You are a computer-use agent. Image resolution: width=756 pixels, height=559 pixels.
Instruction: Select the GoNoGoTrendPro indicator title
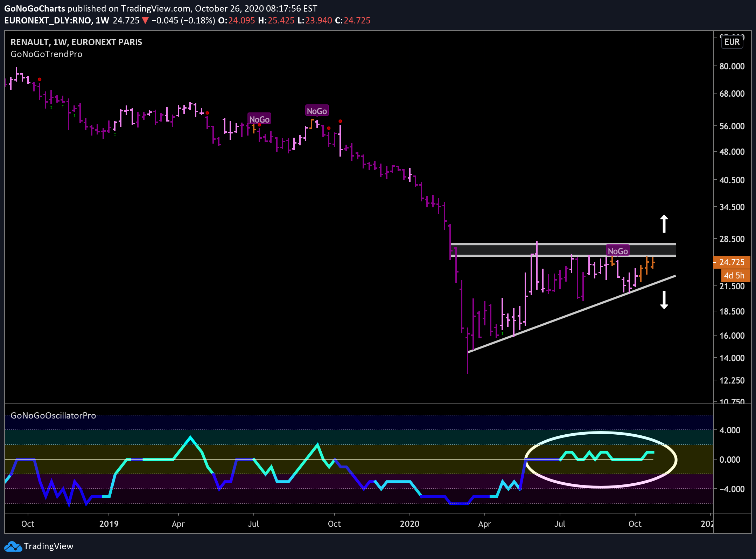47,54
